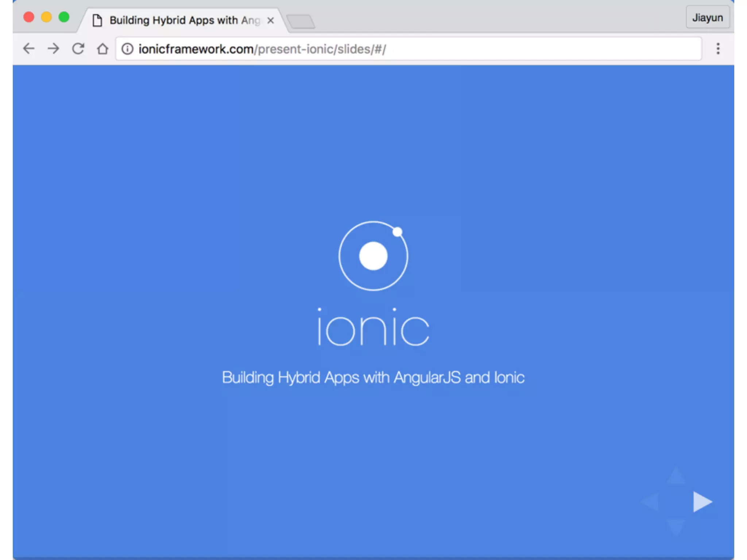This screenshot has height=560, width=747.
Task: Close the Building Hybrid Apps tab
Action: tap(270, 20)
